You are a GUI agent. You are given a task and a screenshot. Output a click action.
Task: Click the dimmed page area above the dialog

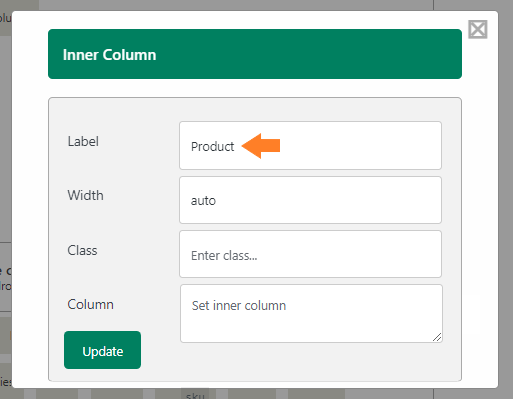point(233,5)
